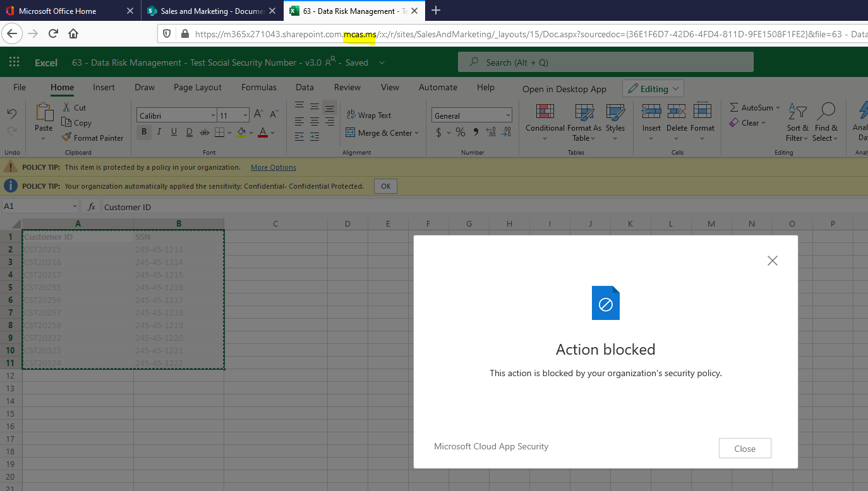Click OK on sensitivity policy tip

pyautogui.click(x=385, y=186)
